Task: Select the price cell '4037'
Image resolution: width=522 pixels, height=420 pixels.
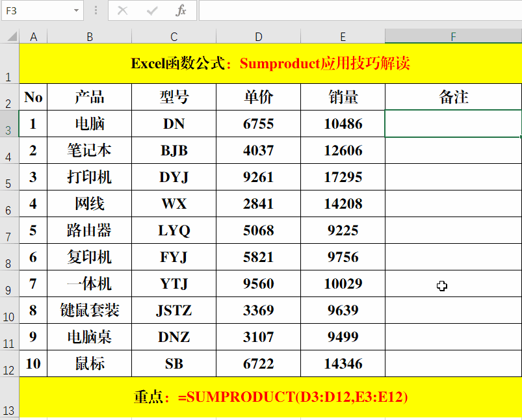Action: click(x=258, y=150)
